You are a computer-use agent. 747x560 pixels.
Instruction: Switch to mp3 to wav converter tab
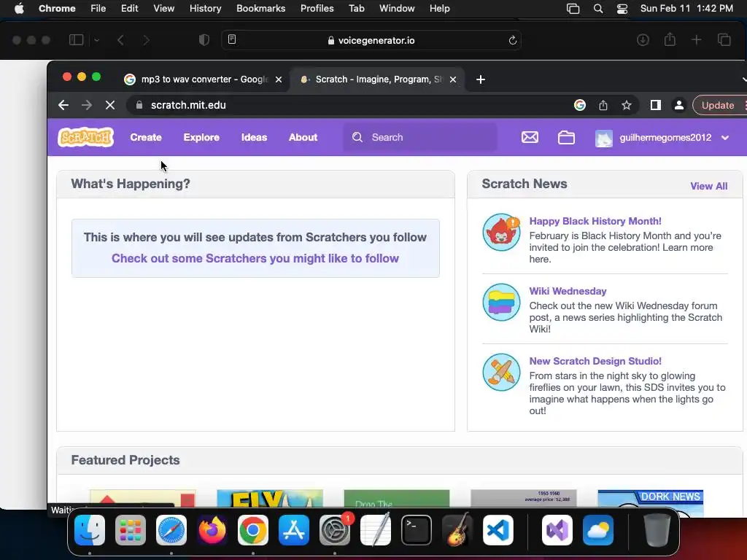(x=204, y=79)
